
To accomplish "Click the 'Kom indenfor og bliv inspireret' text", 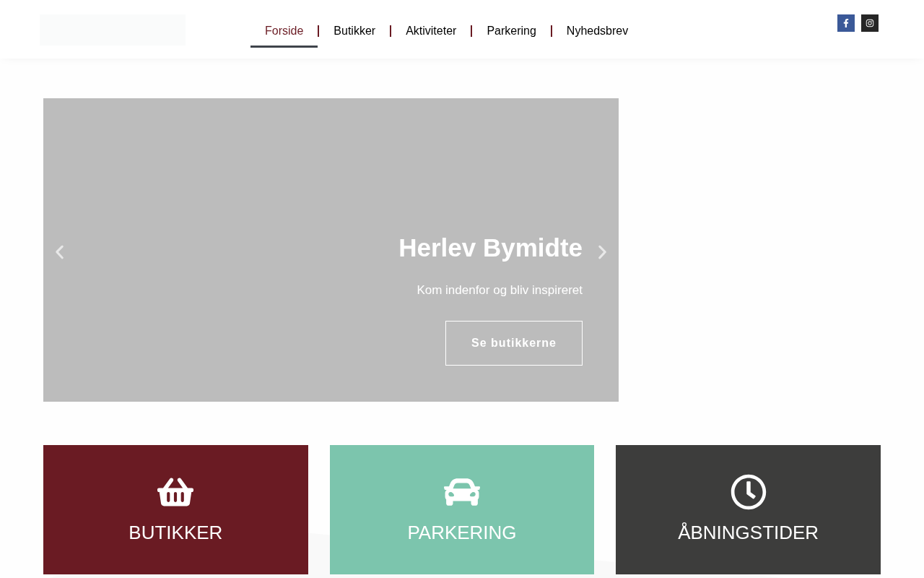I will pos(500,290).
